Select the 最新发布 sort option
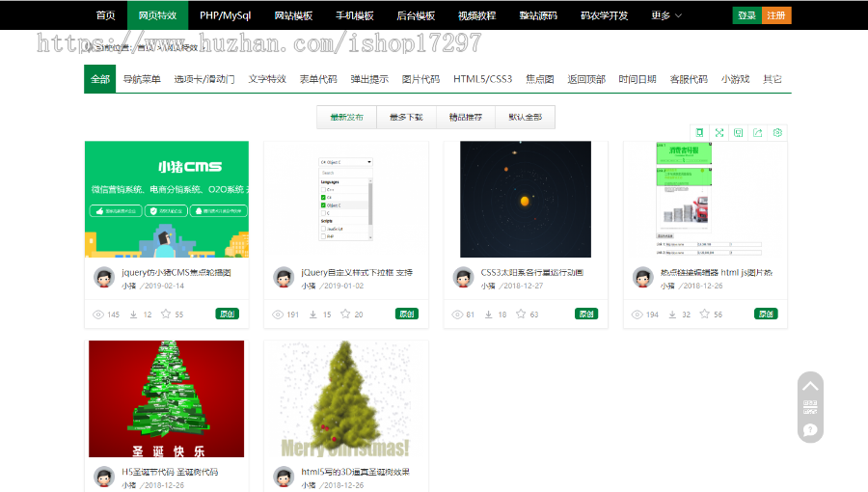This screenshot has height=492, width=868. tap(346, 118)
